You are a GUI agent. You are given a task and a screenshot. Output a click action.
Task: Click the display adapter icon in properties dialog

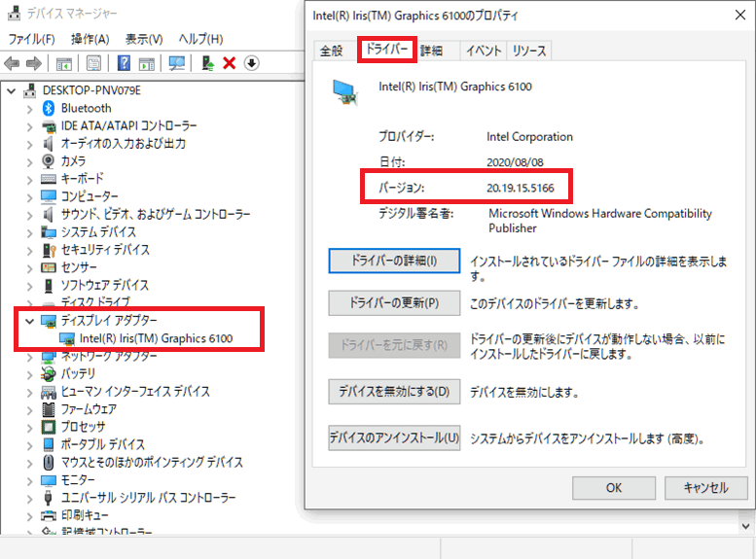[344, 91]
